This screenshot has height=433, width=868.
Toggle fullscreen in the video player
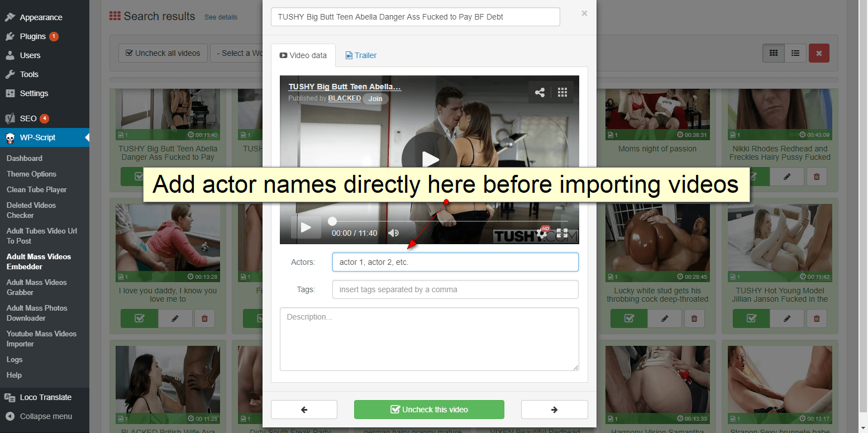562,233
